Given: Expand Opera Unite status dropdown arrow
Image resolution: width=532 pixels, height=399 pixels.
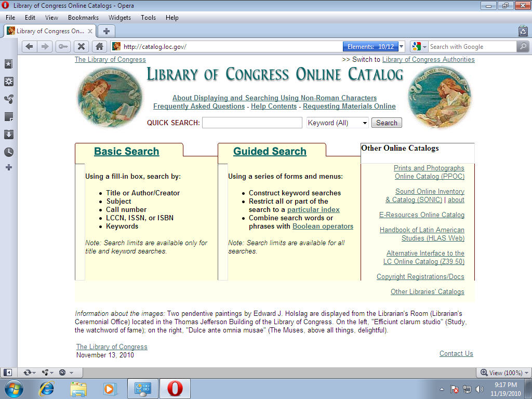Looking at the screenshot, I should (51, 373).
